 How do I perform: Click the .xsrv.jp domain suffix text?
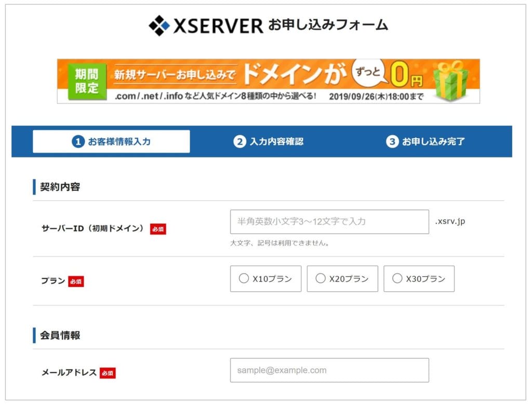(x=450, y=221)
